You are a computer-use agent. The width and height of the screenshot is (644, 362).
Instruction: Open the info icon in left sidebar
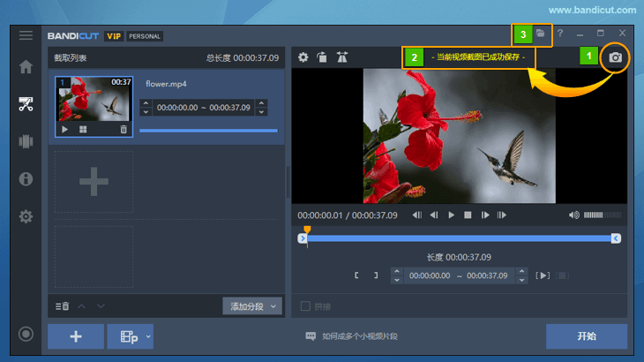click(x=26, y=179)
